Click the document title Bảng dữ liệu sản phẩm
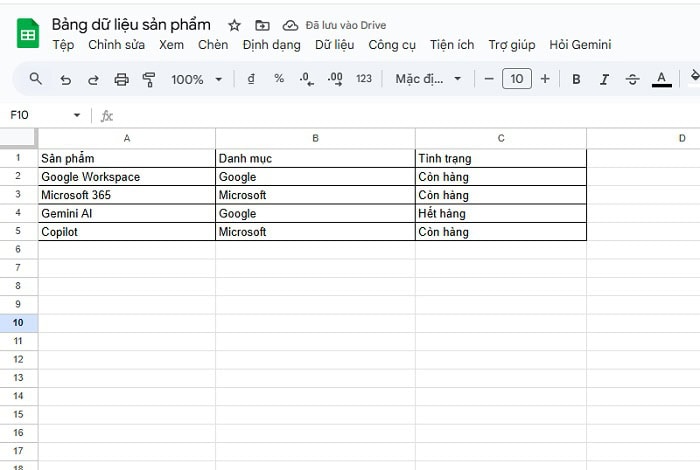 pyautogui.click(x=131, y=25)
